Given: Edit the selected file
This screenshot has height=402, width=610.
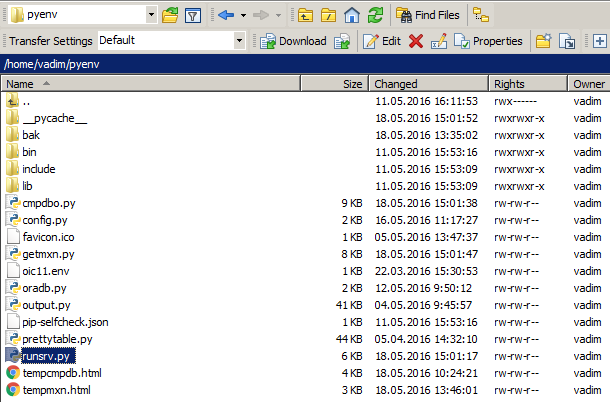Looking at the screenshot, I should [381, 41].
